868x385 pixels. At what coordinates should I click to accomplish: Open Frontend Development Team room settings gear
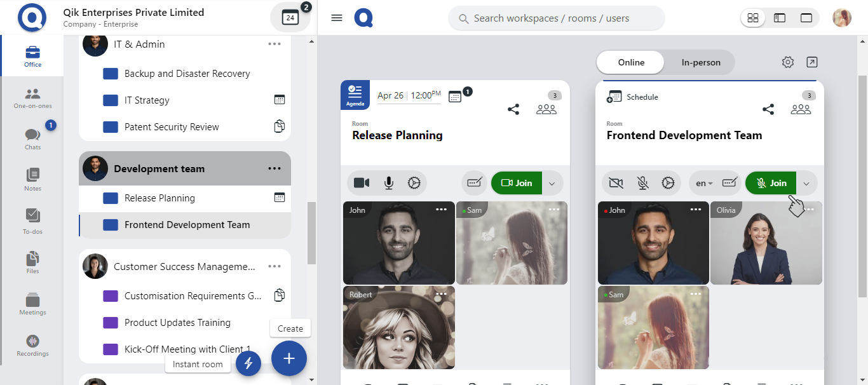667,183
